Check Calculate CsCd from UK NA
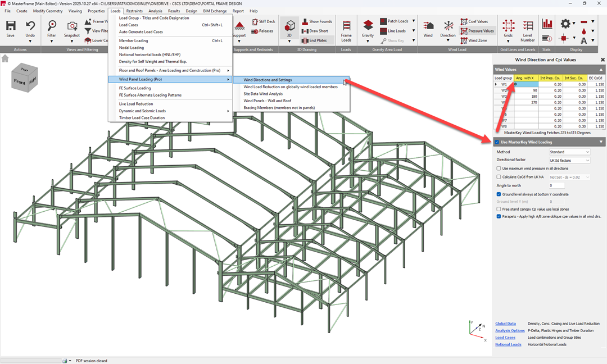This screenshot has width=607, height=364. (499, 177)
